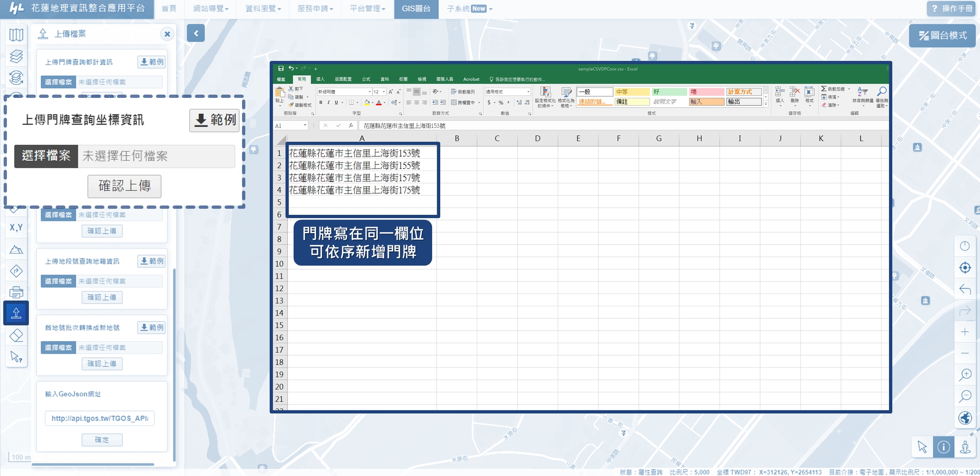The width and height of the screenshot is (980, 476).
Task: Collapse the side panel with arrow
Action: (x=196, y=33)
